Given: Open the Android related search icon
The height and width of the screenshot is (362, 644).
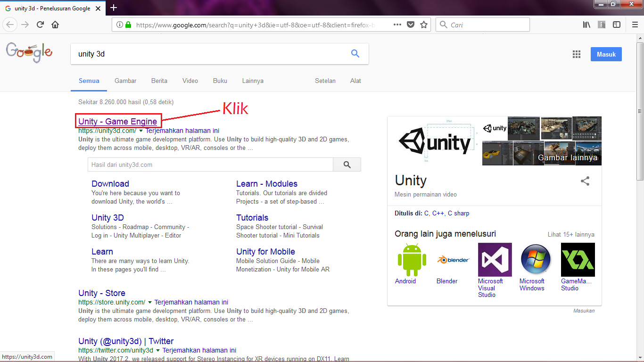Looking at the screenshot, I should point(412,260).
